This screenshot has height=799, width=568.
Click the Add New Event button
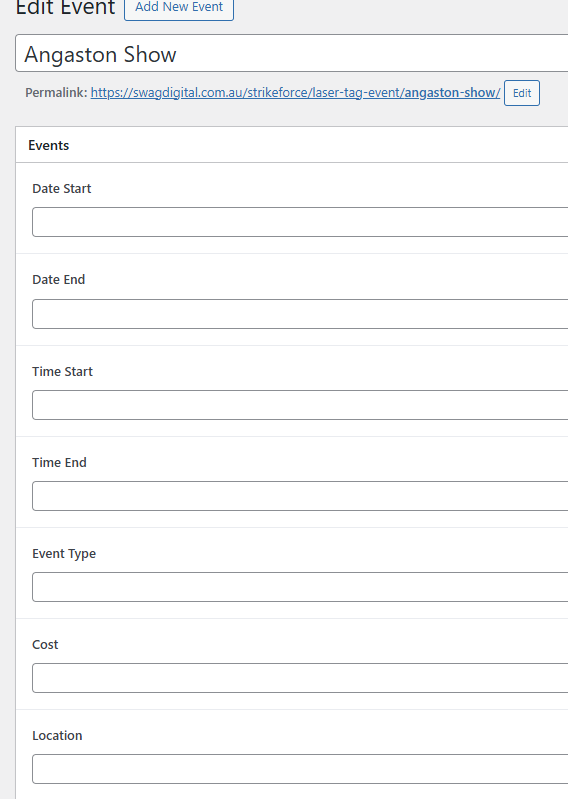pyautogui.click(x=179, y=8)
